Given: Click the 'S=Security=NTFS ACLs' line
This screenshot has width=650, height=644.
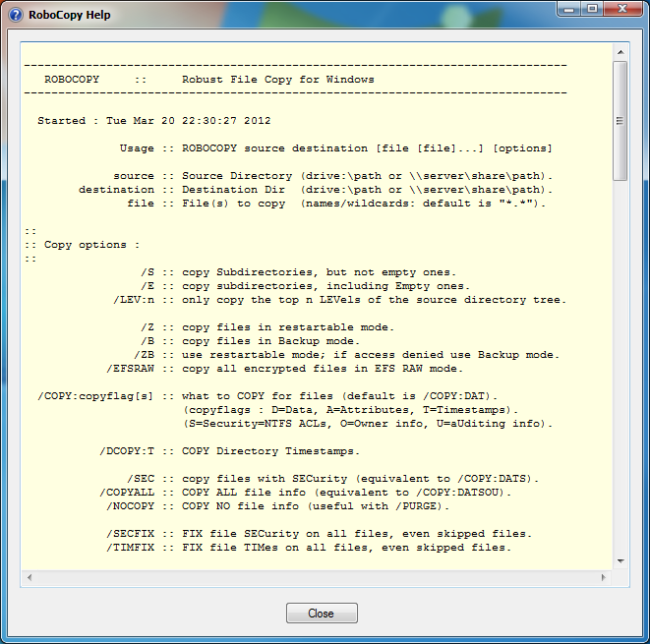Looking at the screenshot, I should 367,424.
